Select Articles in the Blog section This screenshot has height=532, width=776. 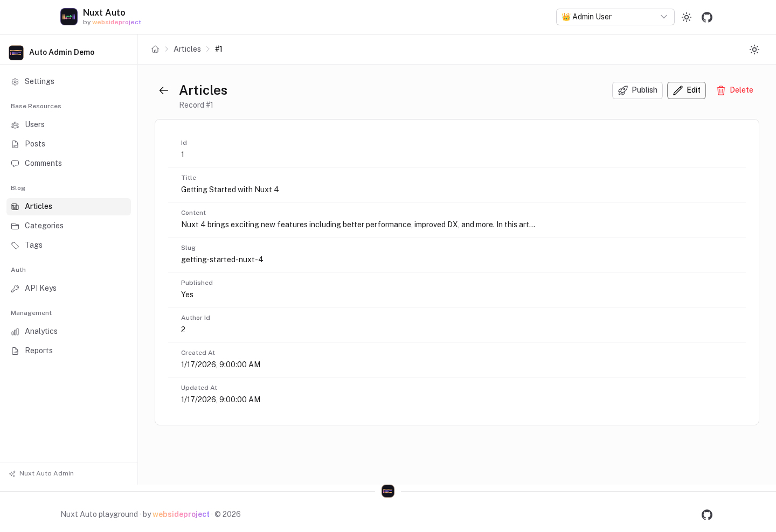(x=69, y=207)
